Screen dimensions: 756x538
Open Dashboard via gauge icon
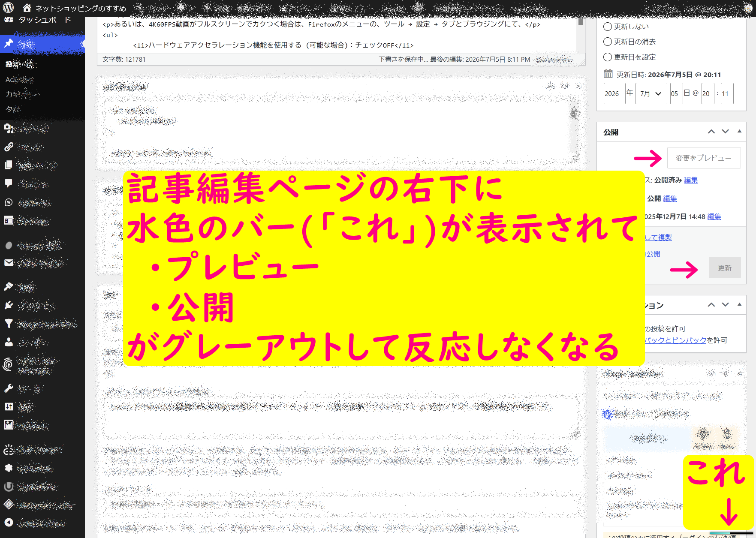(9, 19)
